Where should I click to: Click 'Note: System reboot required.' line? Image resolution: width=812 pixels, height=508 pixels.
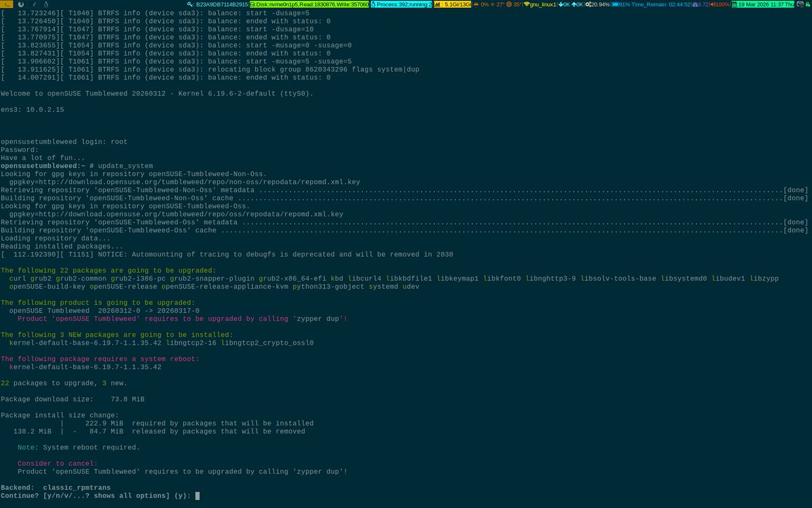[x=78, y=448]
